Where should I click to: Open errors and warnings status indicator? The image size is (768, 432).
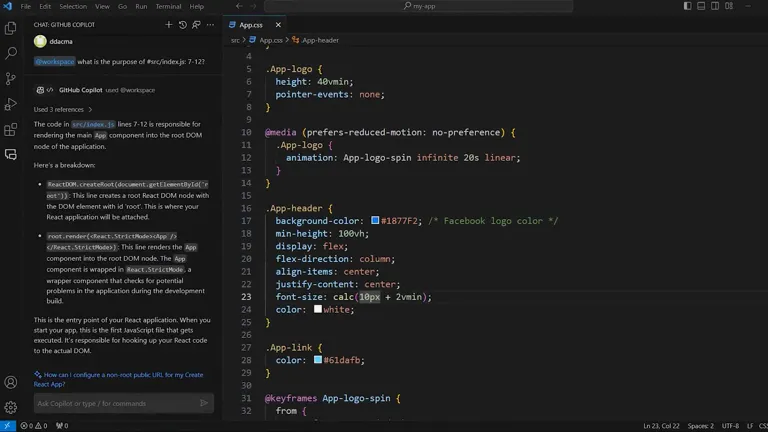click(x=34, y=426)
